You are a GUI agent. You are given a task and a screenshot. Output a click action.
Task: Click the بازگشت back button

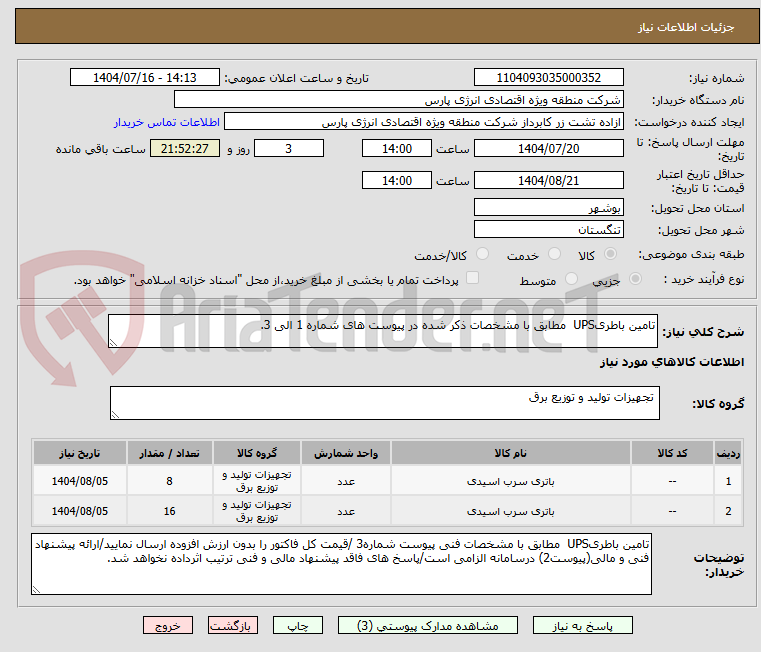click(x=234, y=625)
